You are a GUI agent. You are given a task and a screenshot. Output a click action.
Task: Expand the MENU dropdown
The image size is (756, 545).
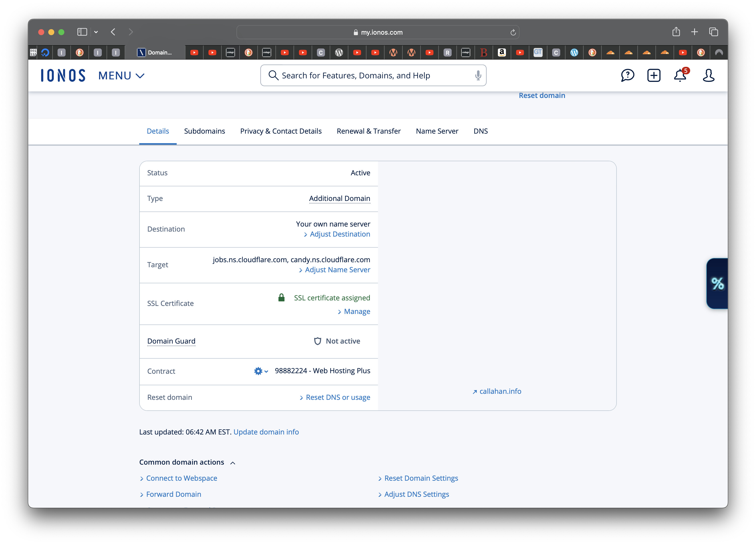pos(121,76)
